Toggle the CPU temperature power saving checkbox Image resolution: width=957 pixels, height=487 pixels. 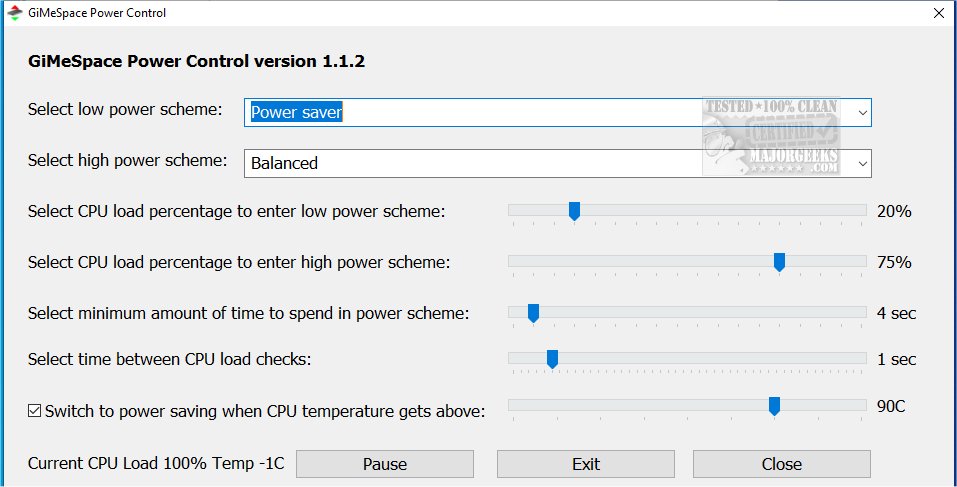click(35, 410)
